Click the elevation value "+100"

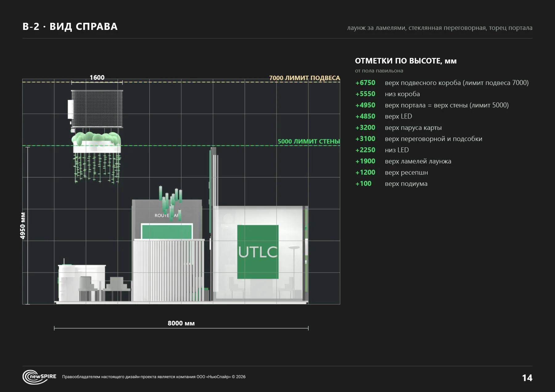point(364,184)
